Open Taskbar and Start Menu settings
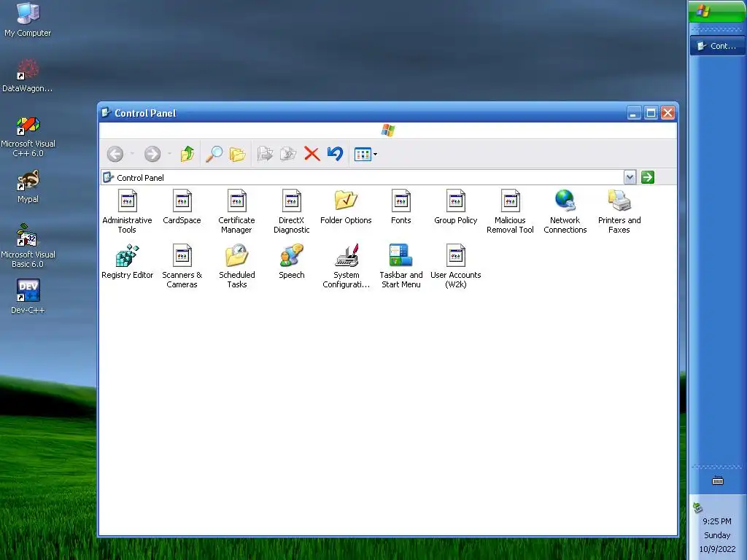This screenshot has height=560, width=747. click(x=400, y=266)
